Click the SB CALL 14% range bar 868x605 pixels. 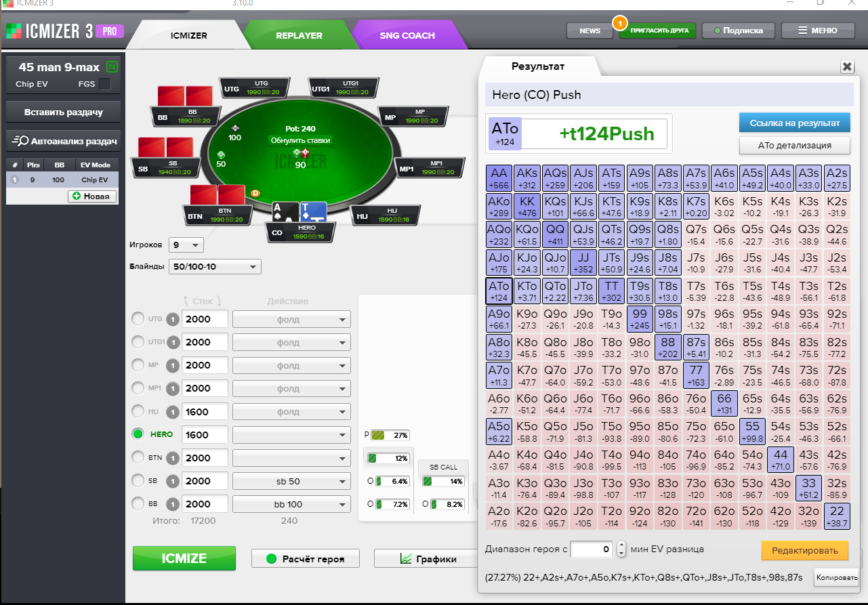tap(444, 481)
